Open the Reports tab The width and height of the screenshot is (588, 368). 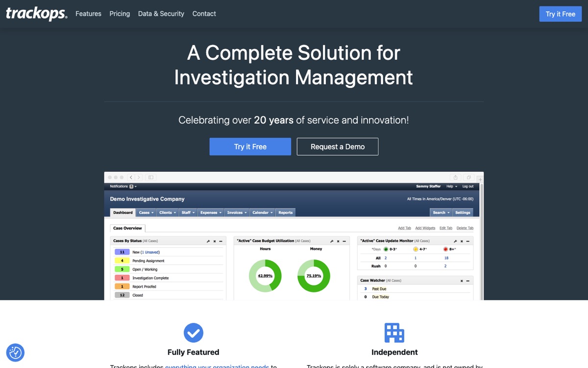coord(285,212)
